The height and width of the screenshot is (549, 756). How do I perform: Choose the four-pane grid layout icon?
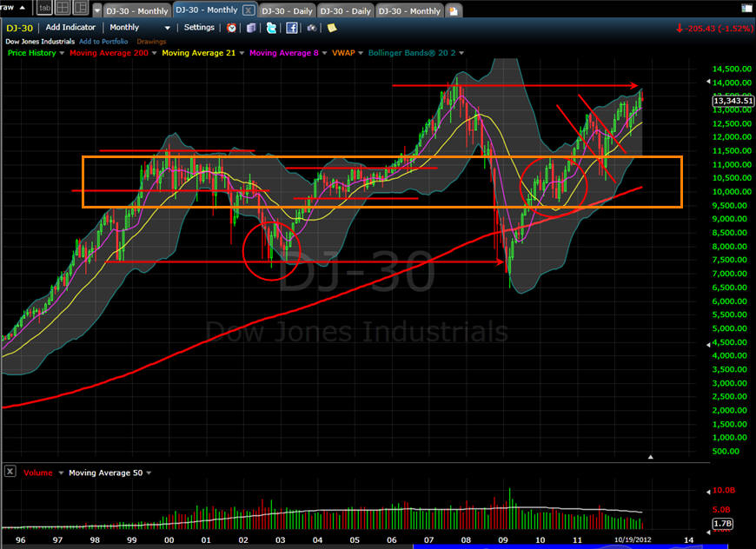pyautogui.click(x=62, y=9)
